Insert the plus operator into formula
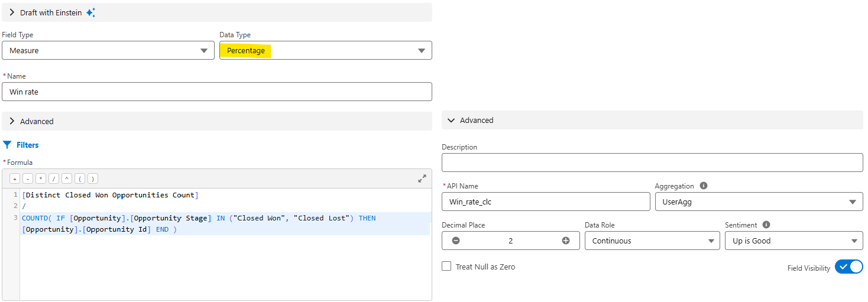 point(15,178)
